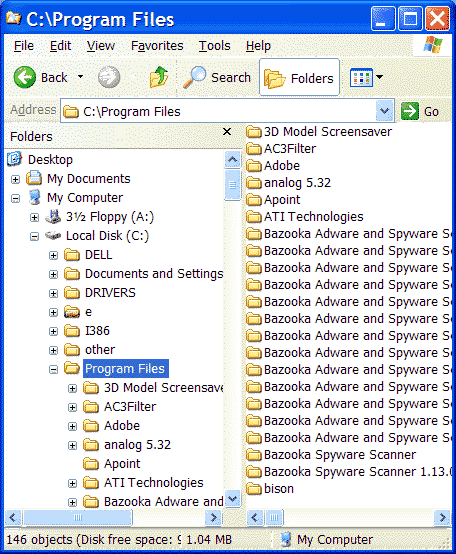Open the File menu
The image size is (456, 554).
point(24,46)
